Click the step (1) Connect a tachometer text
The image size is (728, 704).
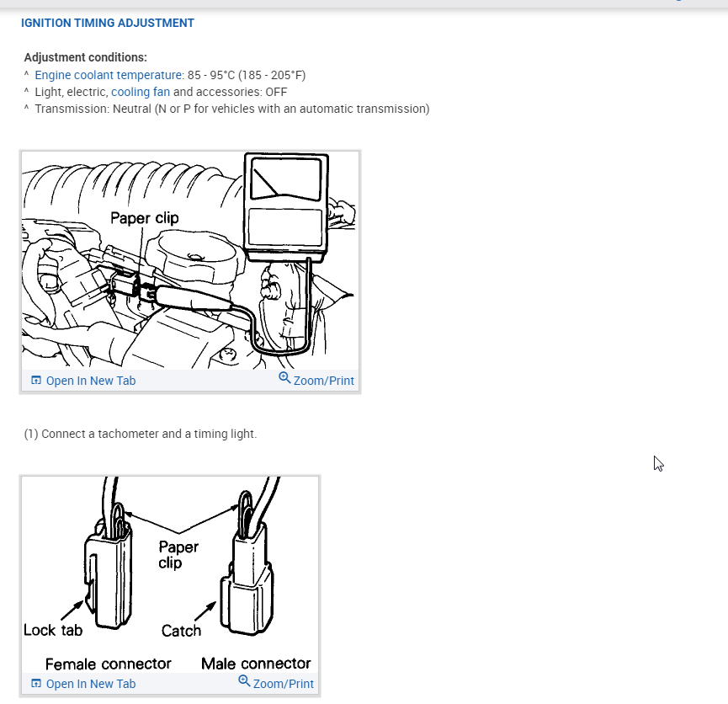(x=141, y=434)
